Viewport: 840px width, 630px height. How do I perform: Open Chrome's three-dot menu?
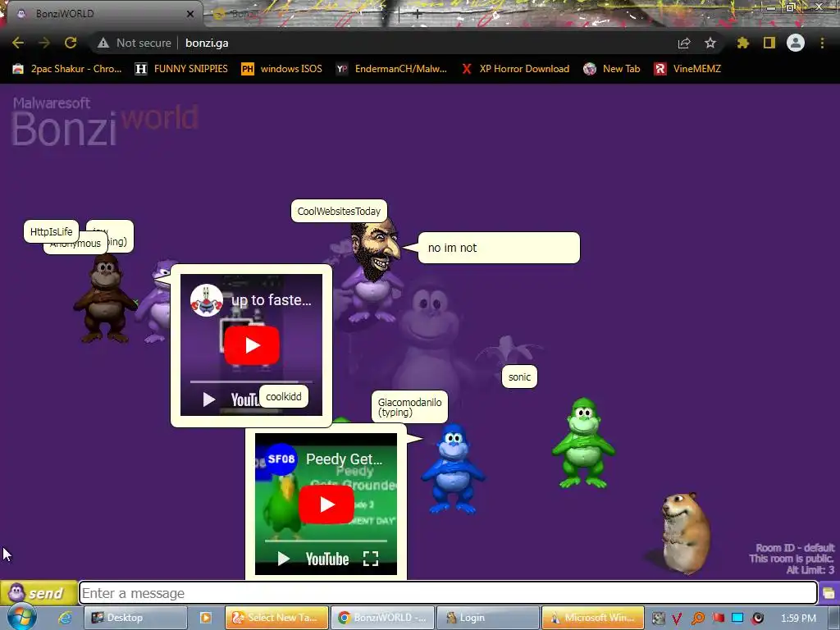click(x=822, y=43)
